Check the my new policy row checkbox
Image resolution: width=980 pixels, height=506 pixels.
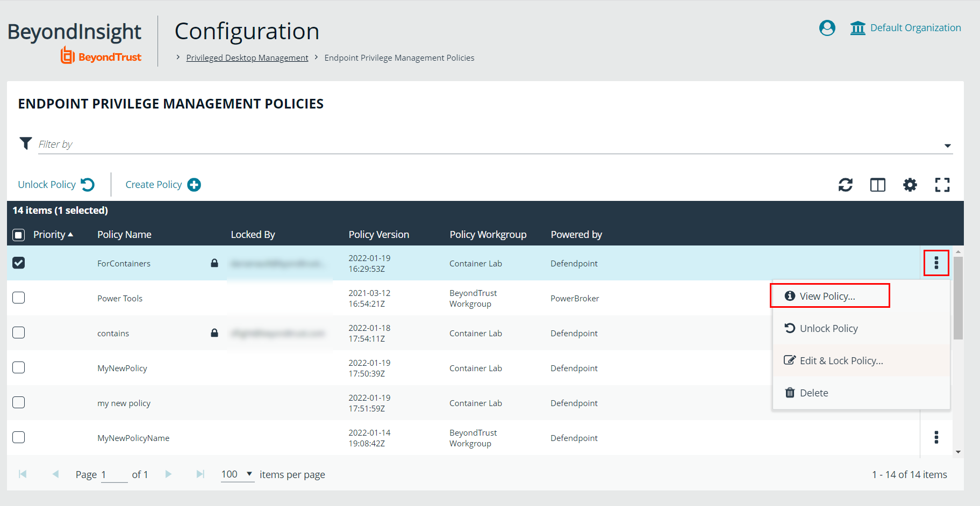point(19,402)
